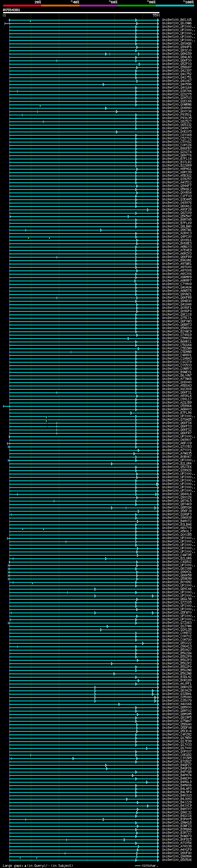Select label UniRef100_C4R8V1
The width and height of the screenshot is (197, 868).
pyautogui.click(x=177, y=355)
